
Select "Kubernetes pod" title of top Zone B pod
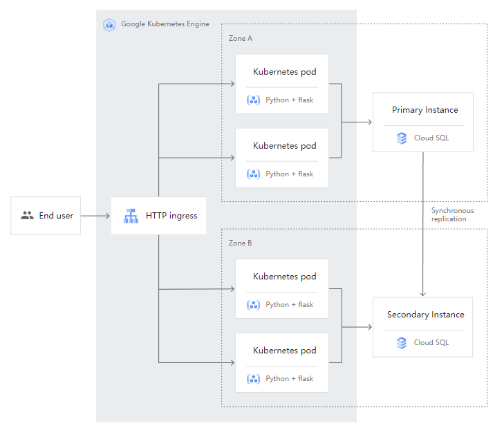(284, 277)
